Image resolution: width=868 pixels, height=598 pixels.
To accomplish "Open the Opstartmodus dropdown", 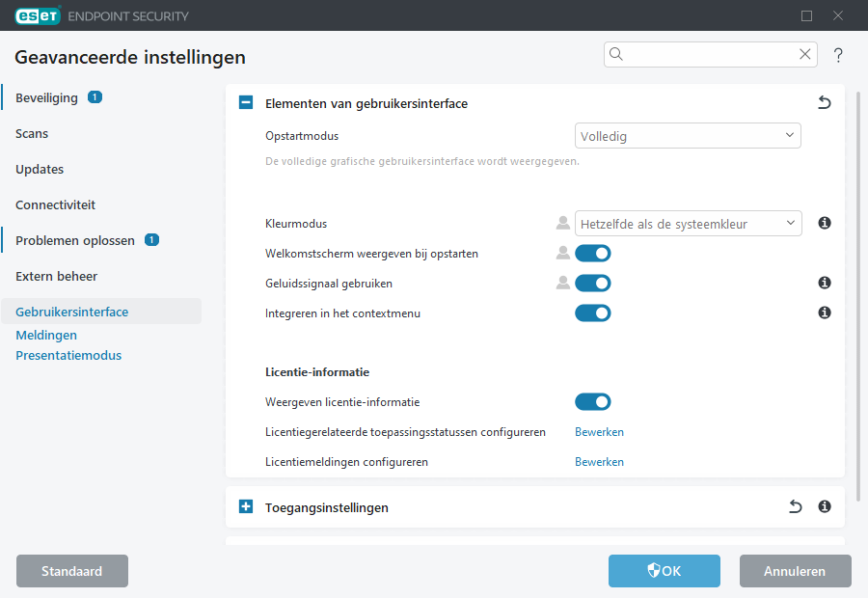I will (688, 135).
